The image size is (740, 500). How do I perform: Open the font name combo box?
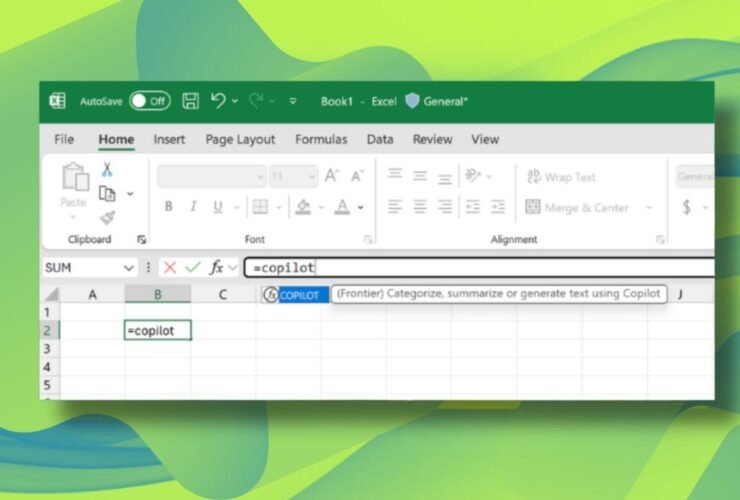tap(212, 177)
